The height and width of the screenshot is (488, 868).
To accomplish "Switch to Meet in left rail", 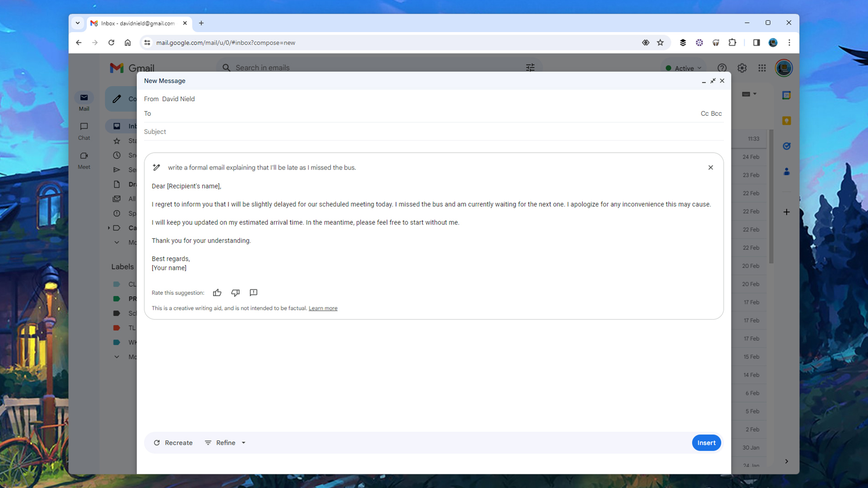I will (x=84, y=160).
